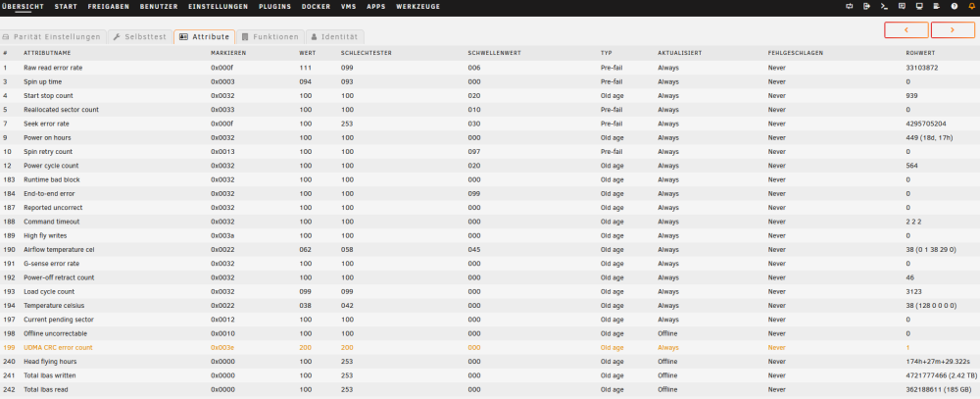Click the Command timeout attribute
980x399 pixels.
(51, 222)
